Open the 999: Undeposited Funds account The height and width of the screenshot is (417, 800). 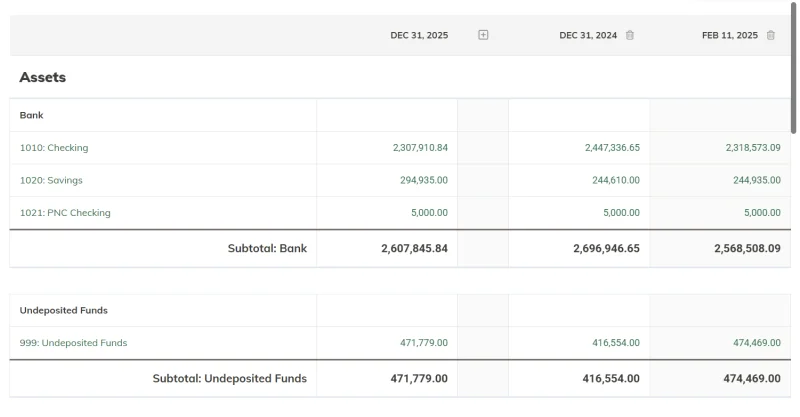[x=73, y=343]
